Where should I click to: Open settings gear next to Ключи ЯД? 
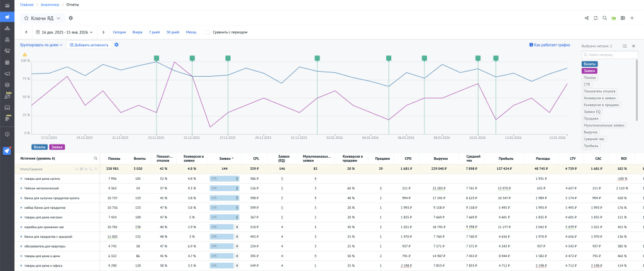click(x=70, y=18)
